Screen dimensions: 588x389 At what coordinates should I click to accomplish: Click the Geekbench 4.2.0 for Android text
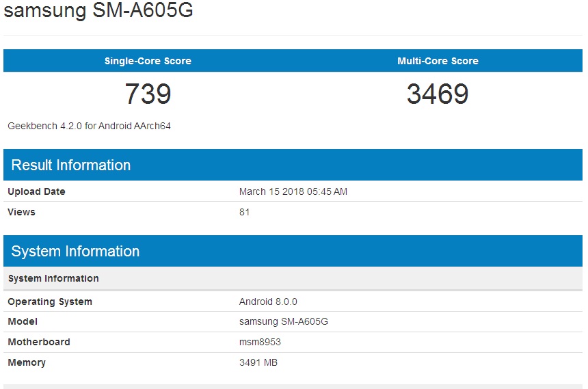pyautogui.click(x=89, y=126)
